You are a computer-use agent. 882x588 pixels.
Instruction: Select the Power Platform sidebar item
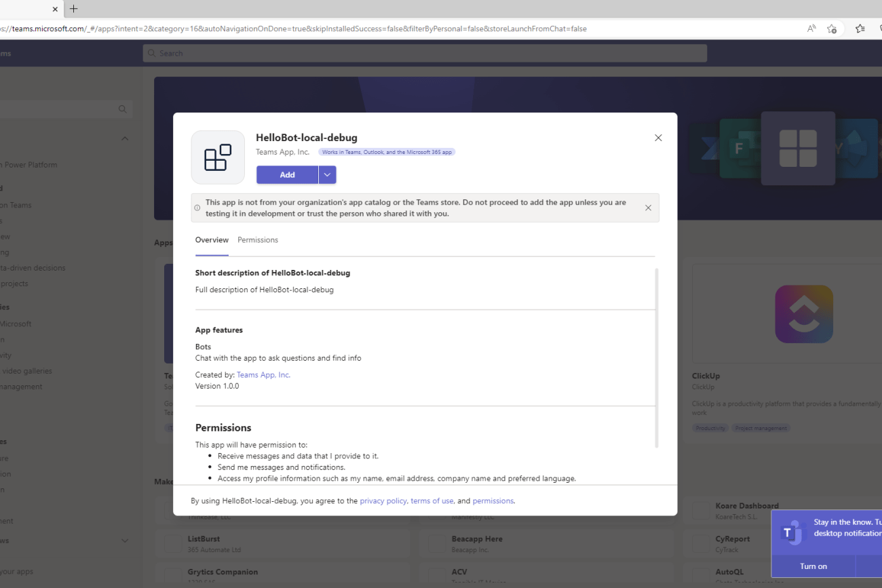[x=28, y=165]
